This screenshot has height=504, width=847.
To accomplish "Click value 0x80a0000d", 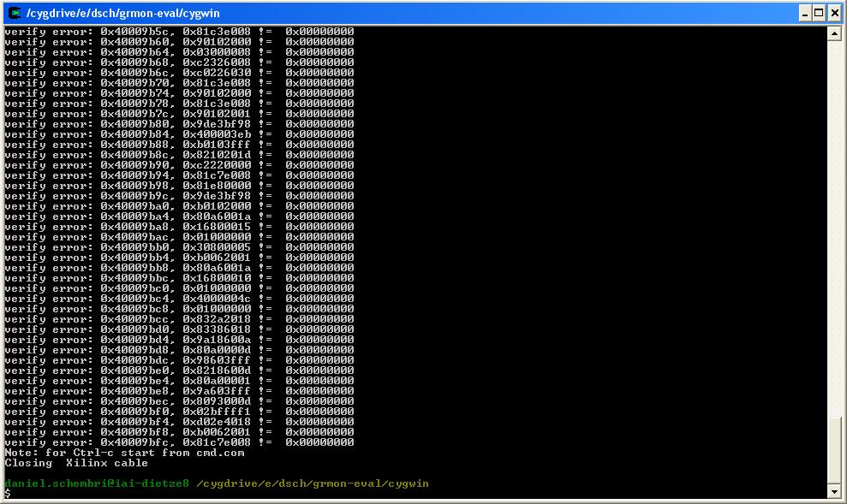I will [218, 350].
